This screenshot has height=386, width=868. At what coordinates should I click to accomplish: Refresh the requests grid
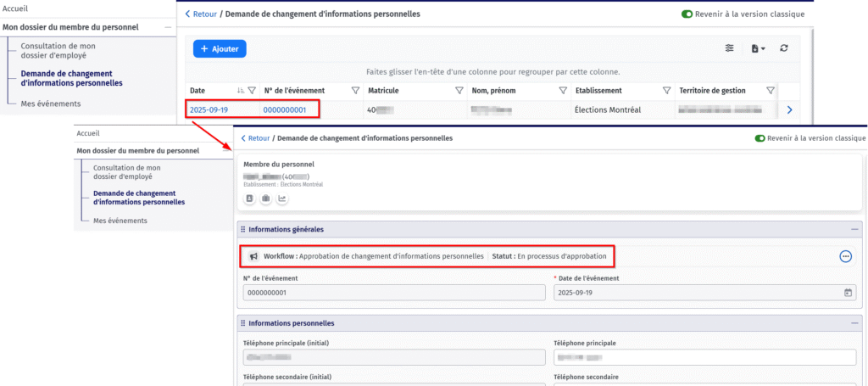point(784,48)
